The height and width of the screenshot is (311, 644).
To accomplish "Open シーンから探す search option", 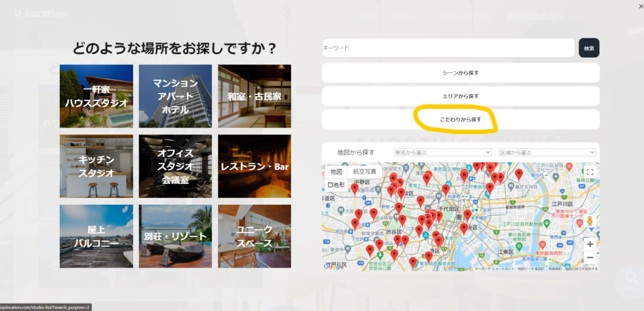I will point(460,73).
